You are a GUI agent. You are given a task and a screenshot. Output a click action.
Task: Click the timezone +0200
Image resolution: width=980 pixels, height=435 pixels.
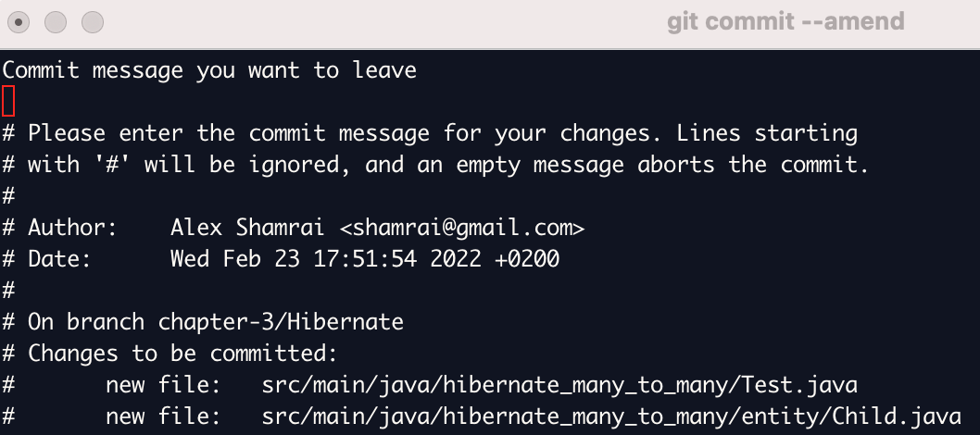[x=527, y=259]
